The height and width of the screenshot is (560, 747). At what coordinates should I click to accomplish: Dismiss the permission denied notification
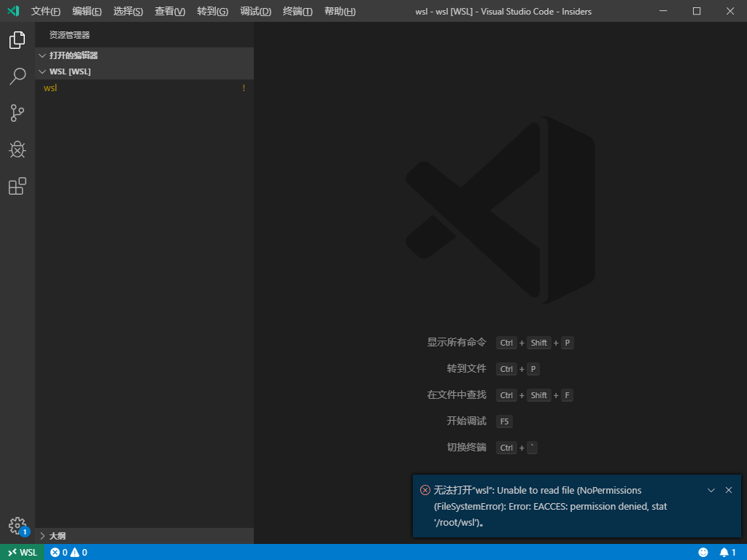(729, 490)
